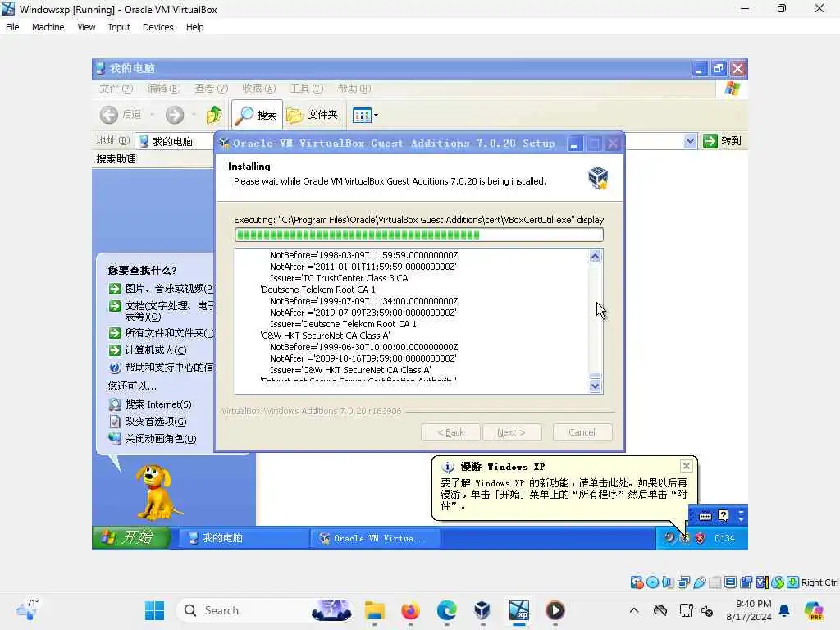Screen dimensions: 840x630
Task: Click the shared folders status icon
Action: [x=714, y=582]
